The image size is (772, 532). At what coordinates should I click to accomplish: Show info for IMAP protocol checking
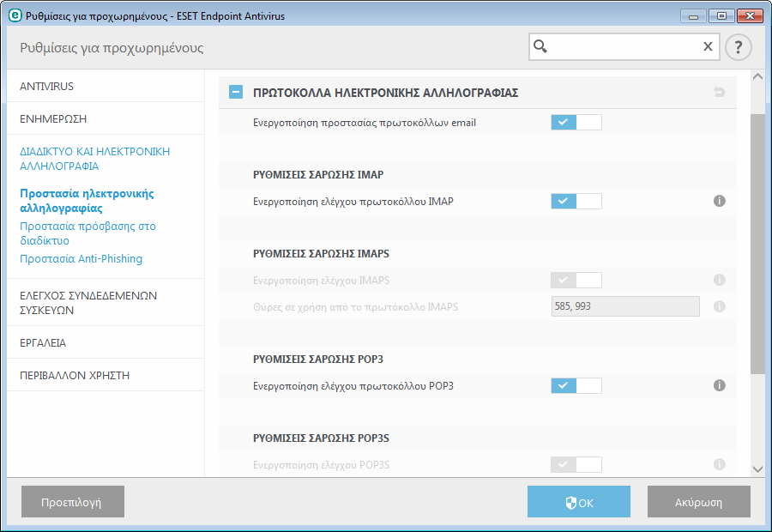click(720, 201)
